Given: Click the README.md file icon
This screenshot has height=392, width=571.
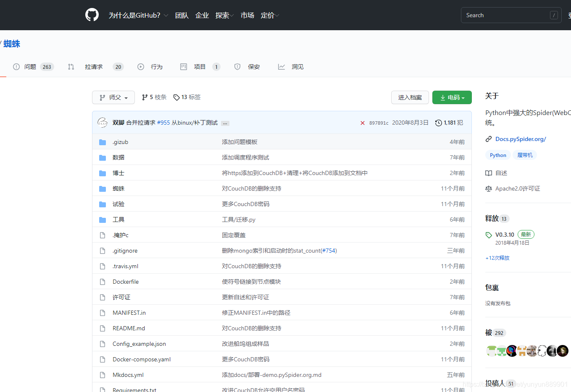Looking at the screenshot, I should click(103, 329).
